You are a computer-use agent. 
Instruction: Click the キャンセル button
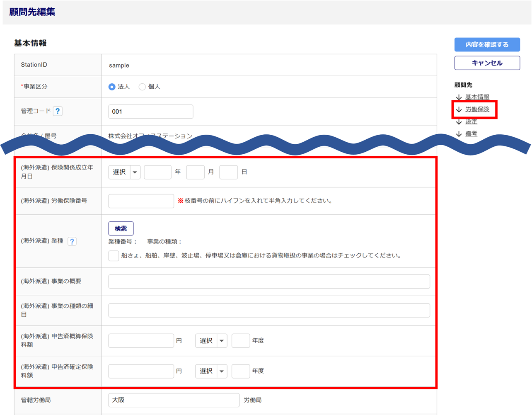coord(487,63)
